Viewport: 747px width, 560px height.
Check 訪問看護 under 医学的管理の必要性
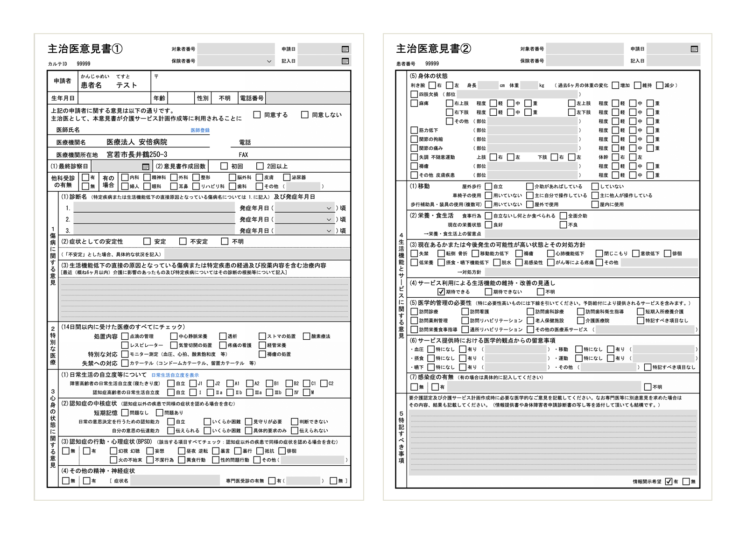(x=465, y=311)
